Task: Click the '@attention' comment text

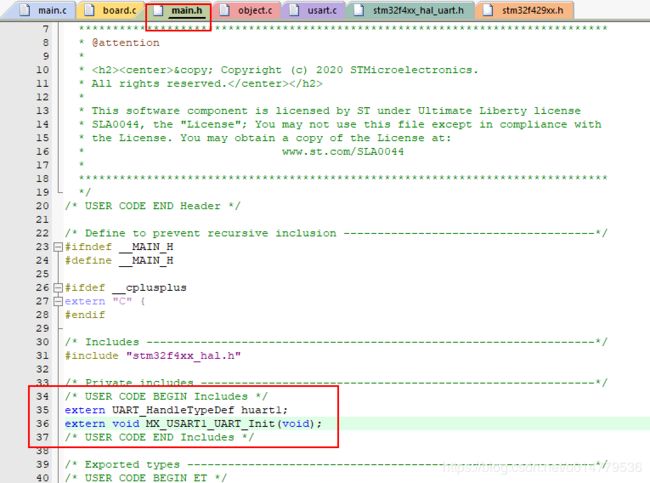Action: (x=126, y=43)
